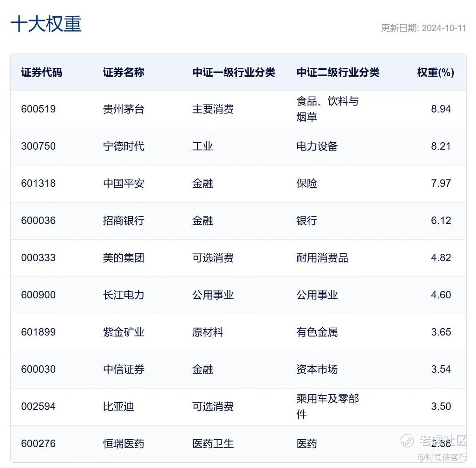The width and height of the screenshot is (476, 468).
Task: Click stock code 600519
Action: coord(39,109)
